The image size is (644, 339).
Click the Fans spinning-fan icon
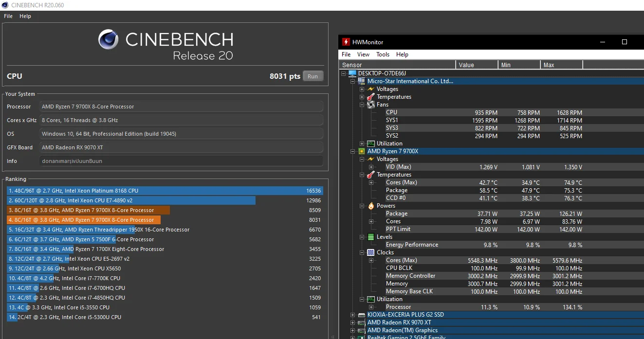click(x=371, y=105)
